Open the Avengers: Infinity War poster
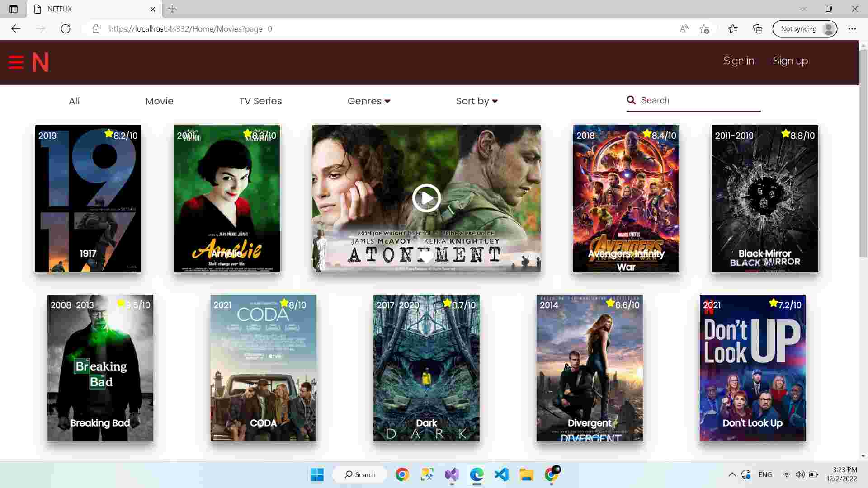Screen dimensions: 868x488 tap(626, 199)
